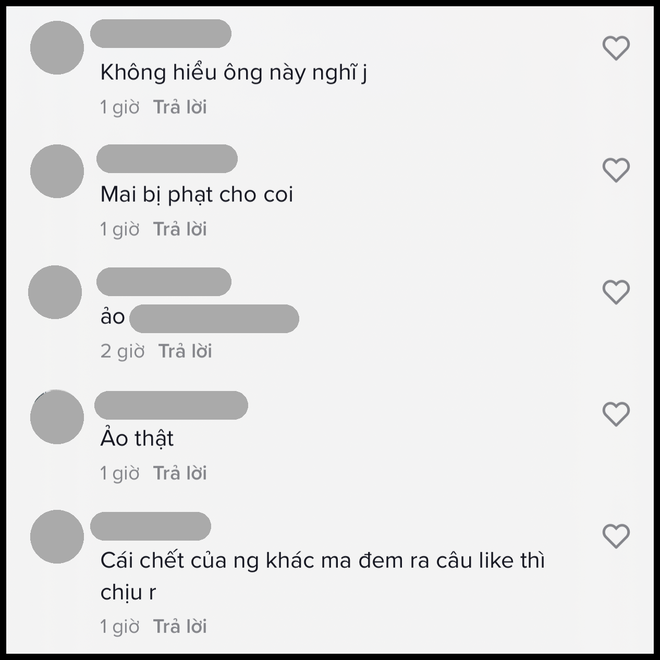Click Trả lời under the 'câu like' comment

[180, 627]
